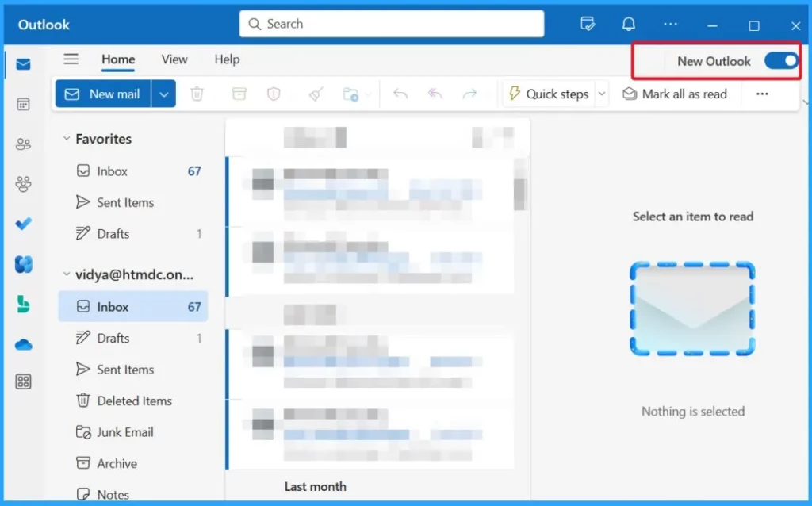Screen dimensions: 812x506
Task: Switch to the View tab
Action: [x=174, y=59]
